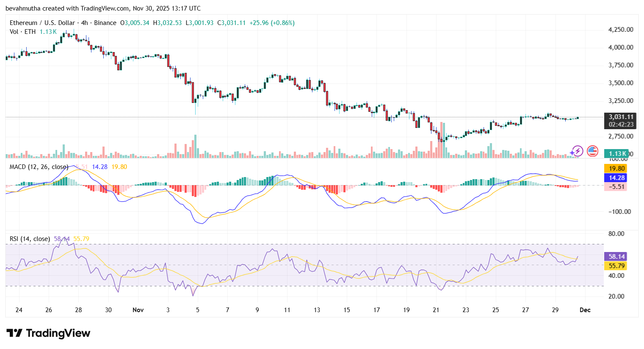The height and width of the screenshot is (349, 644).
Task: Click the Nov label on the time axis
Action: click(x=138, y=310)
